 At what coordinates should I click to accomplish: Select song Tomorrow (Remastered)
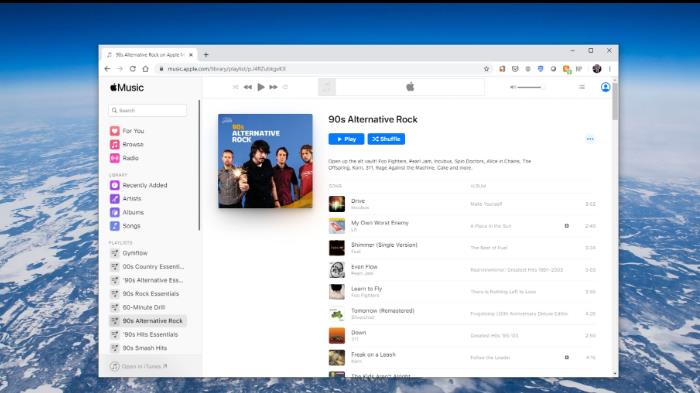pos(383,310)
